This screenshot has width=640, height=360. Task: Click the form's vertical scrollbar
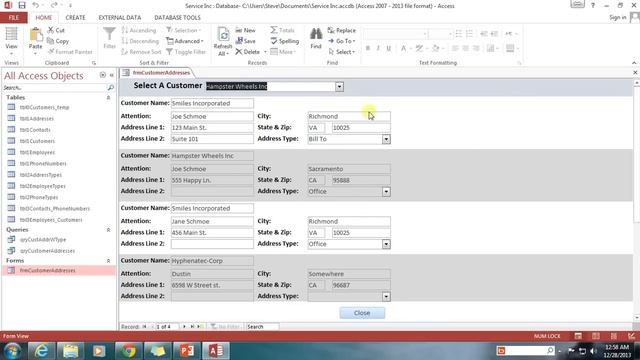point(636,200)
